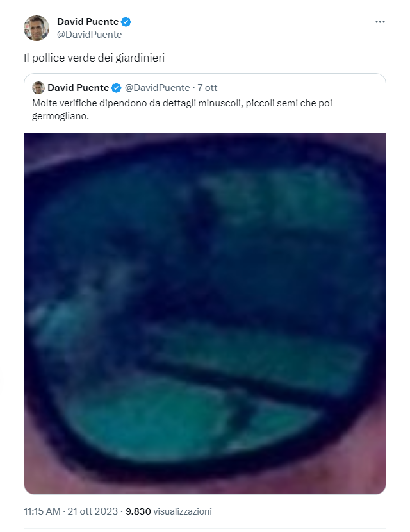
Task: Open the sunglasses lens image
Action: 205,313
